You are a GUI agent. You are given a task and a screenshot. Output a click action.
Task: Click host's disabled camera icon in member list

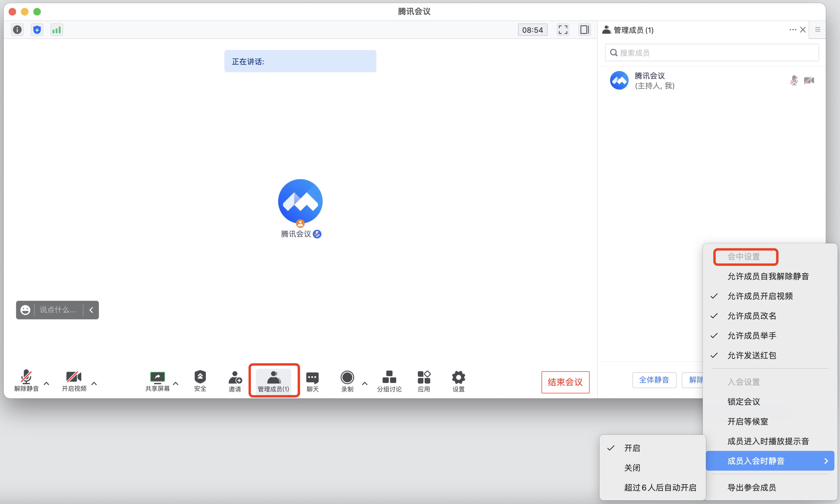point(809,81)
